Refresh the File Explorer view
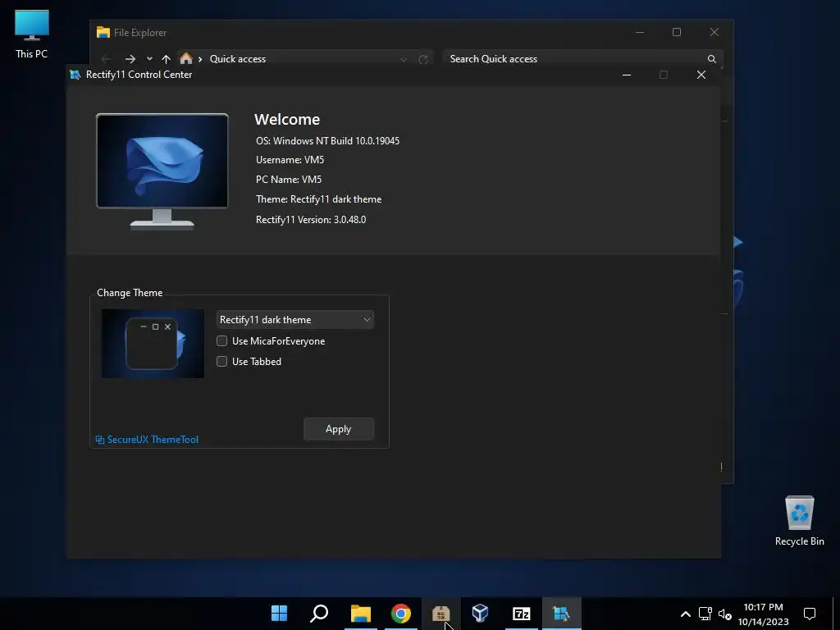This screenshot has width=840, height=630. pos(423,59)
